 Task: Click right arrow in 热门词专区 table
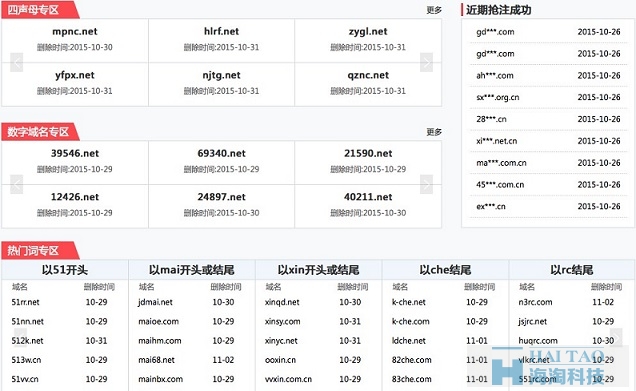click(x=616, y=337)
